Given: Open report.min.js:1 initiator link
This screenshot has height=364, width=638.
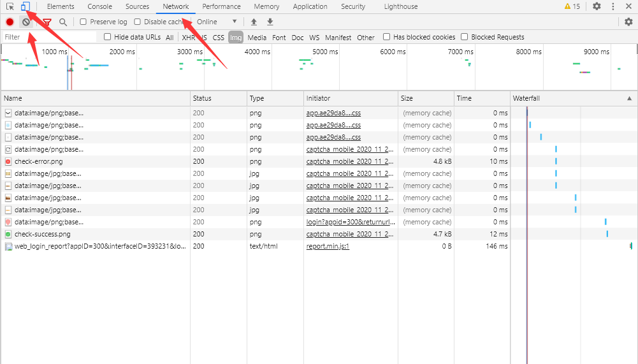Looking at the screenshot, I should tap(328, 246).
